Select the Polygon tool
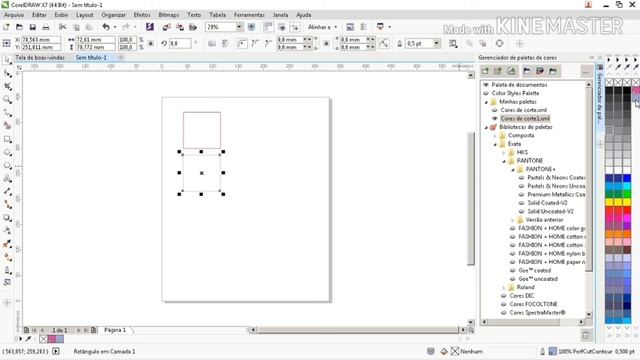The height and width of the screenshot is (360, 640). click(7, 165)
